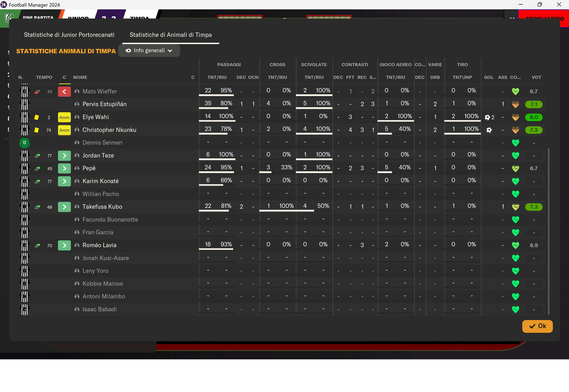The width and height of the screenshot is (569, 392).
Task: Click Isaac Babadi's green condition heart
Action: coord(515,309)
